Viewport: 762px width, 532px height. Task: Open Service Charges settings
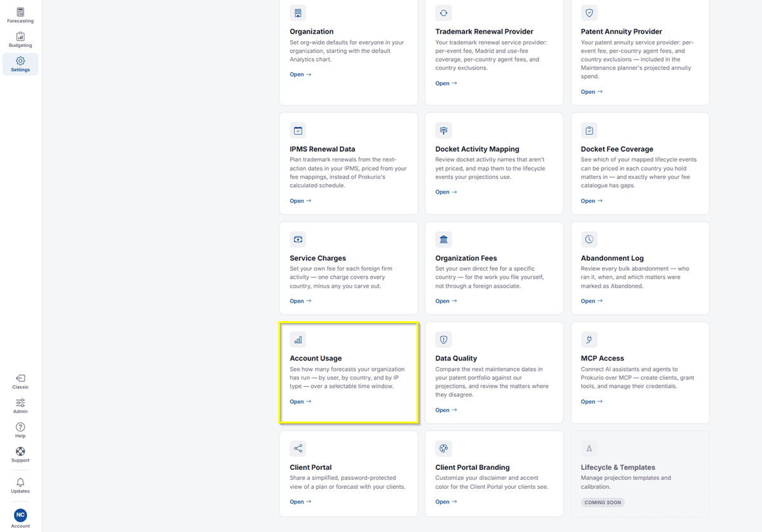tap(300, 301)
